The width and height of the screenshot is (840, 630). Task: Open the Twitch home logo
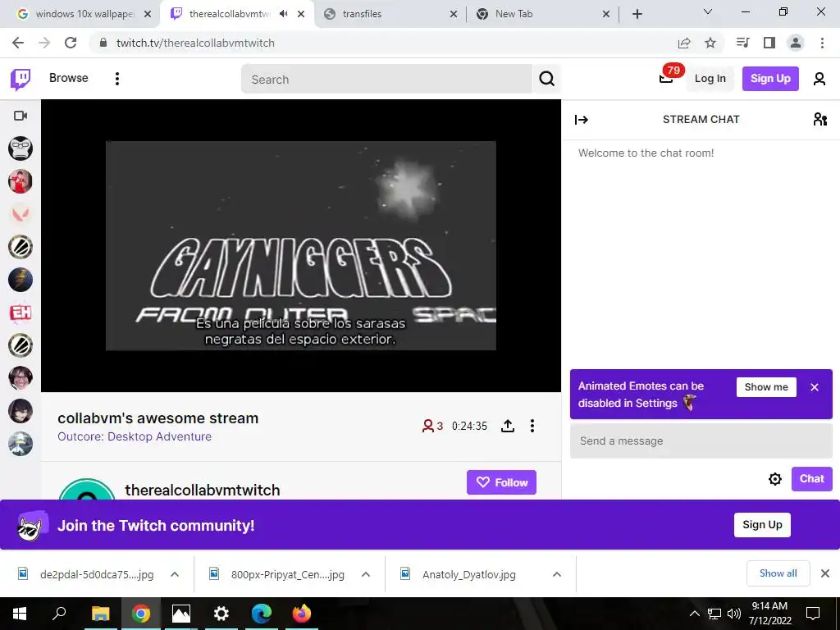tap(21, 79)
